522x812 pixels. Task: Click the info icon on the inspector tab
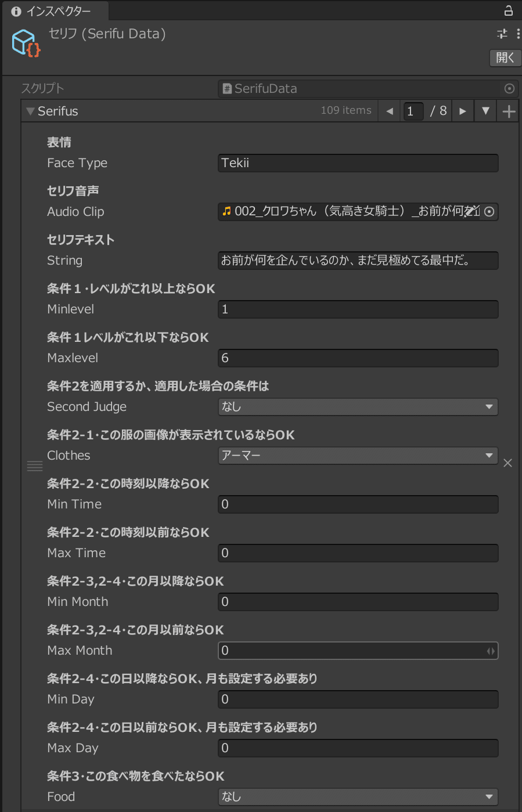point(15,10)
